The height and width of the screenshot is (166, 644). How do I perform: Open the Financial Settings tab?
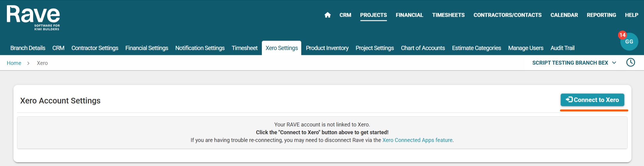click(147, 48)
